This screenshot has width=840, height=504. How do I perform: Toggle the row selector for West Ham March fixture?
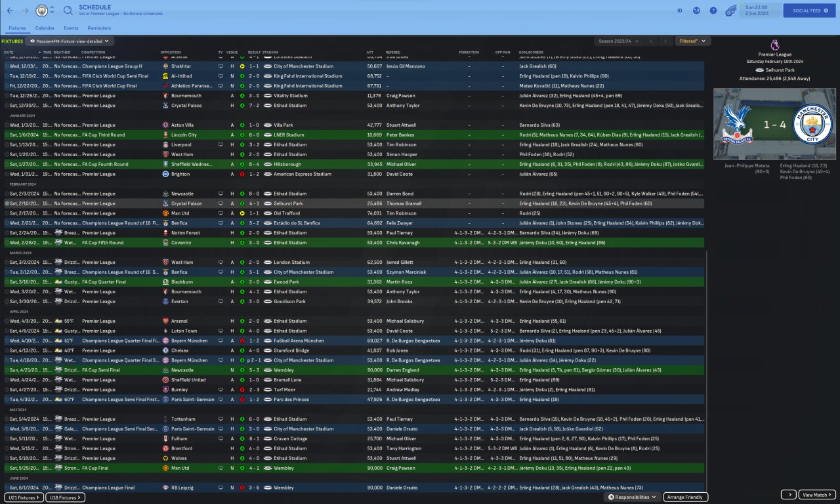(x=7, y=262)
